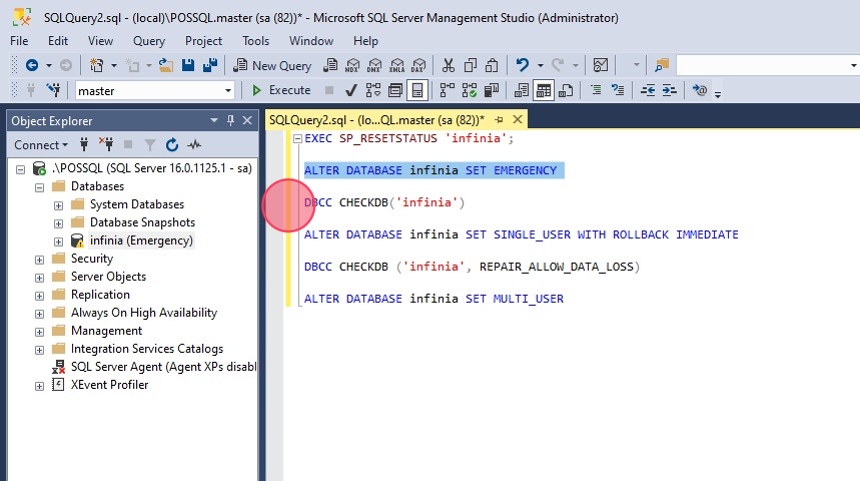
Task: Copy the selected text
Action: [470, 66]
